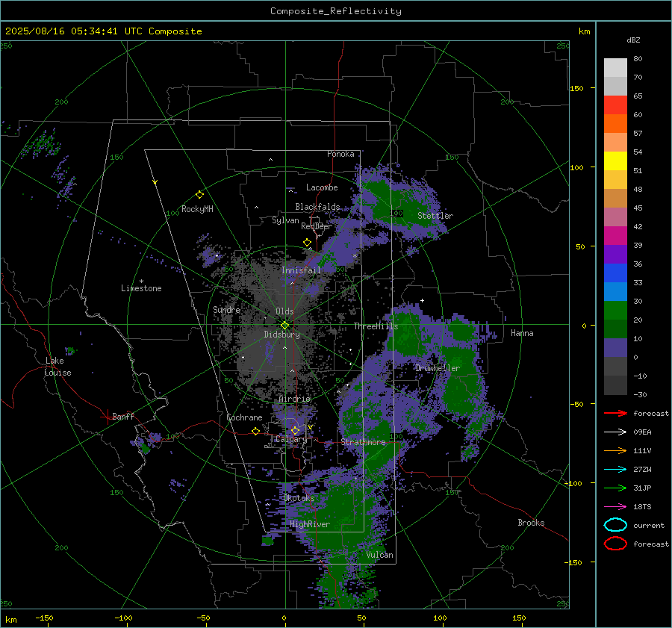This screenshot has width=672, height=628.
Task: Click the Brooks city label
Action: [531, 523]
